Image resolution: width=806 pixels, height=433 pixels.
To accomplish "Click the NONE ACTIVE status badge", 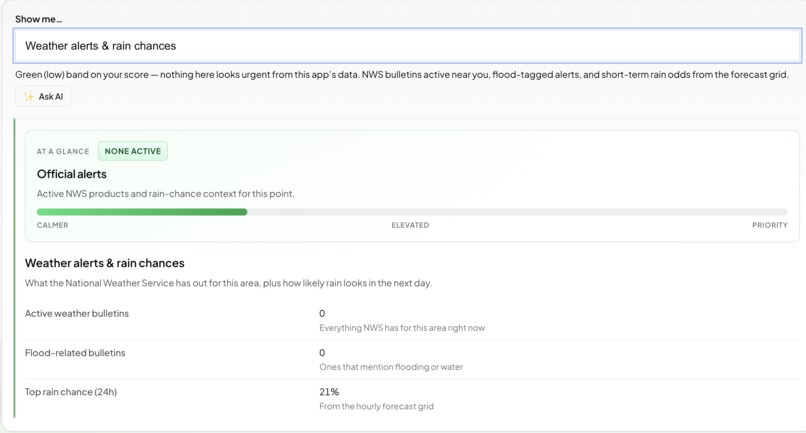I will (133, 151).
